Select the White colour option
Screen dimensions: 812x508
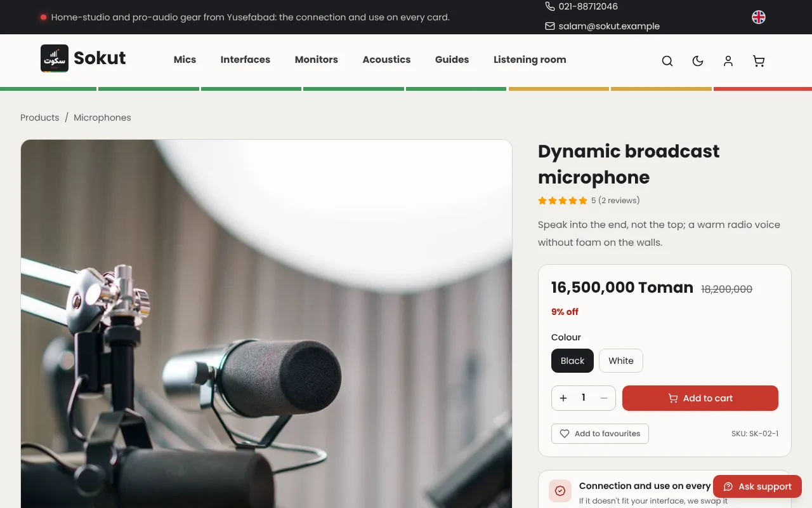pyautogui.click(x=621, y=361)
